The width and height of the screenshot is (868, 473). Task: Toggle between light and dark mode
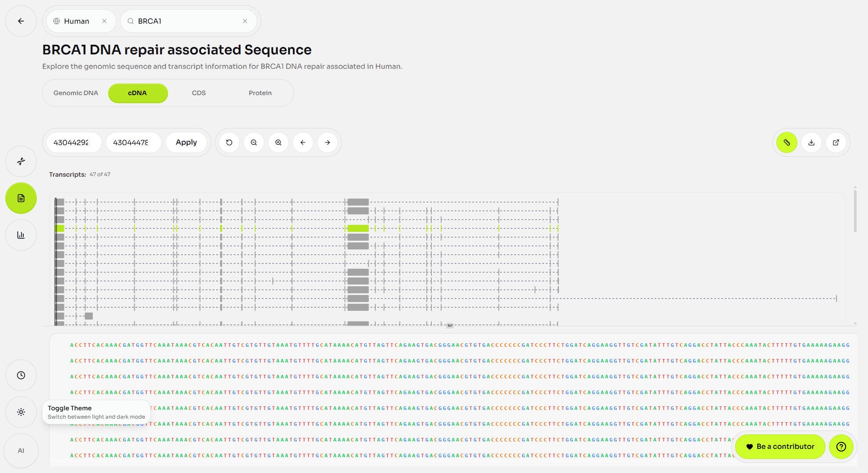coord(21,412)
